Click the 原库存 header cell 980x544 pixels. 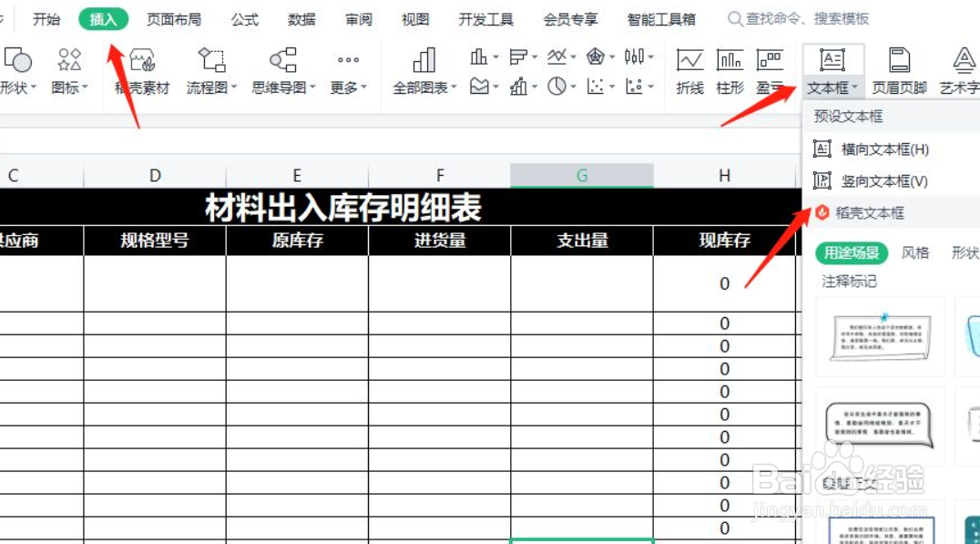297,241
